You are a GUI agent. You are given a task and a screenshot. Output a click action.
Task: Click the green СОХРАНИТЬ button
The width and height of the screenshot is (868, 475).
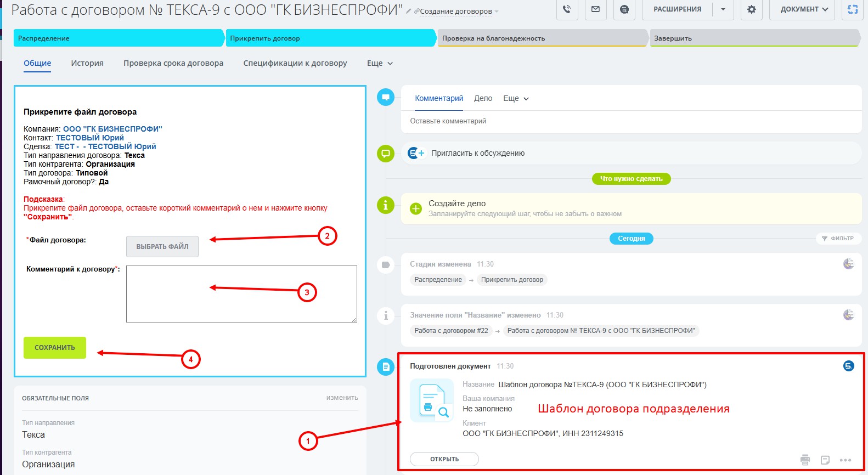click(55, 348)
